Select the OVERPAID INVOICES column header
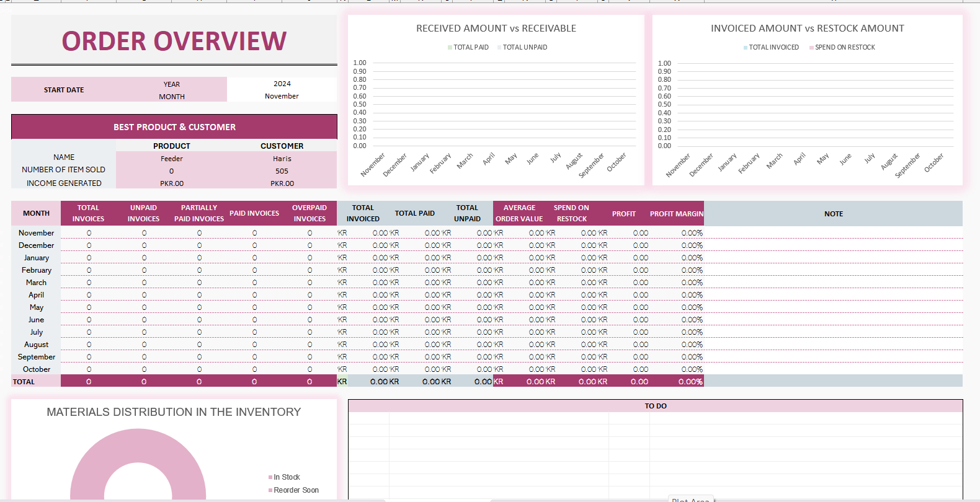 (310, 213)
